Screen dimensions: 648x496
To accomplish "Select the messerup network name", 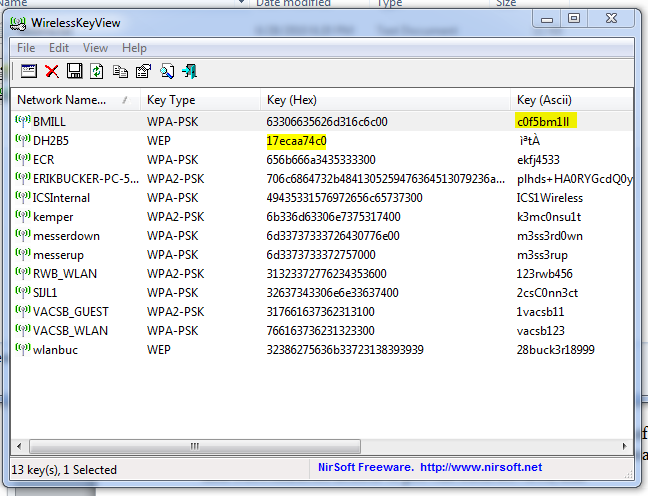I will coord(58,255).
